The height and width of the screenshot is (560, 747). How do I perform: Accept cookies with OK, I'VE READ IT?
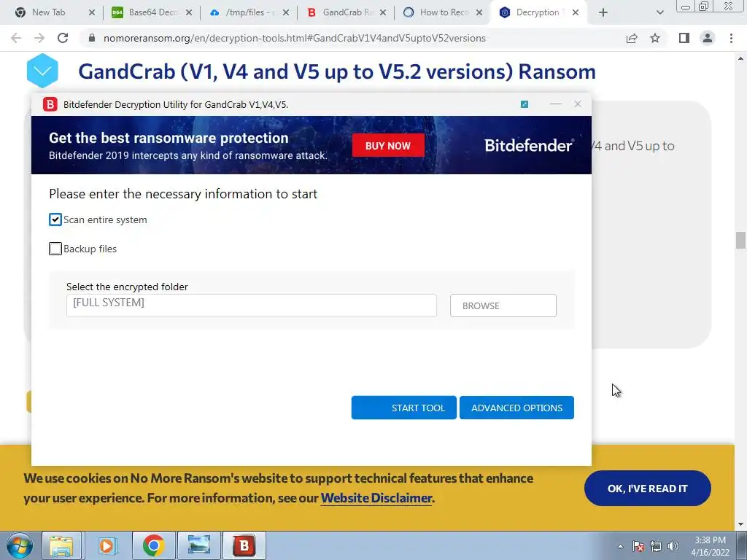click(x=648, y=489)
